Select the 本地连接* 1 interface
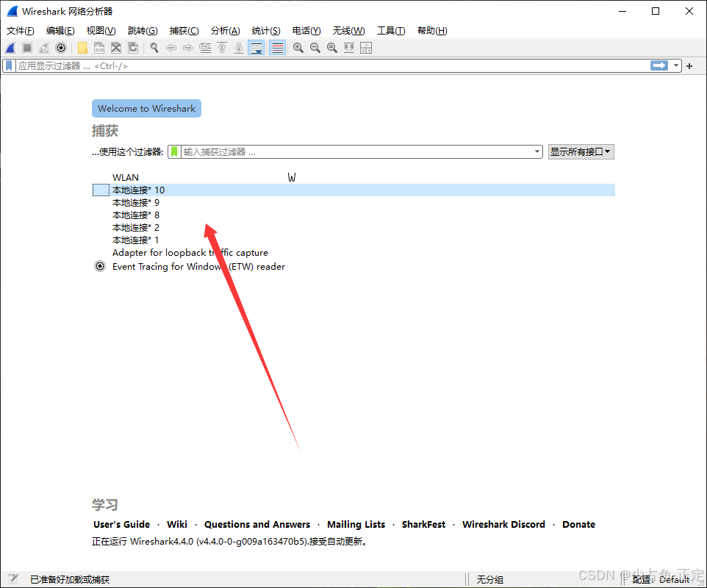 (353, 240)
